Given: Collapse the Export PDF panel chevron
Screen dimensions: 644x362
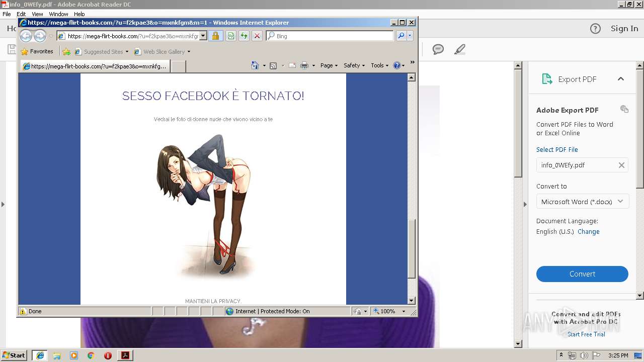Looking at the screenshot, I should click(621, 79).
